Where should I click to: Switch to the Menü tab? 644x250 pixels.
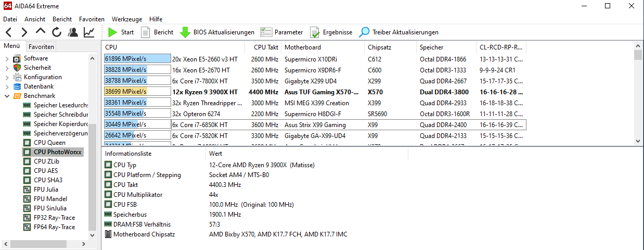click(11, 46)
